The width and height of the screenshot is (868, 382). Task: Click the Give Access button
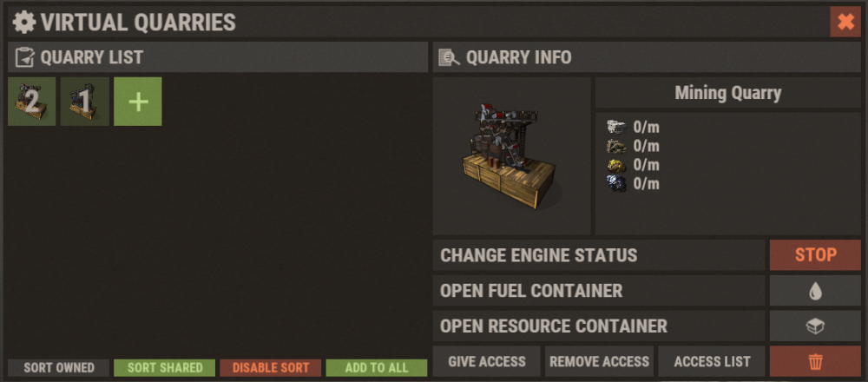[x=487, y=361]
